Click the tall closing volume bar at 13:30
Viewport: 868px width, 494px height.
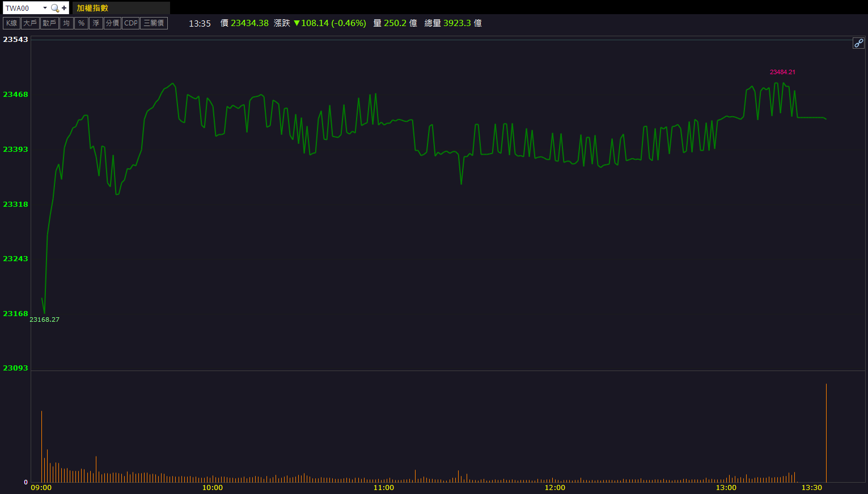click(x=826, y=433)
